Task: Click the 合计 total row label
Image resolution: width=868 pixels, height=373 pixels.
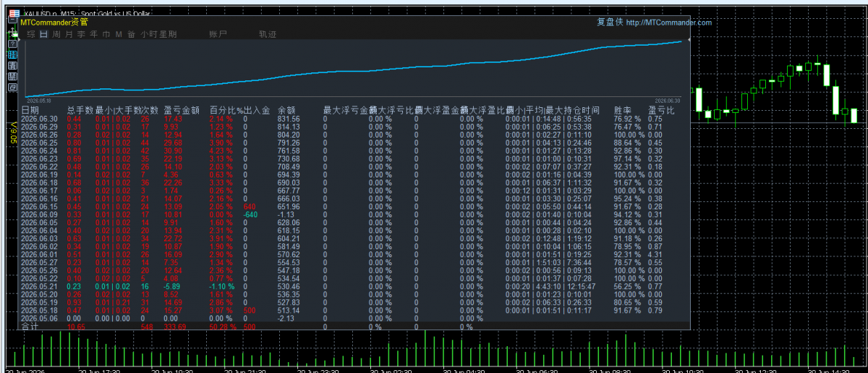Action: point(30,327)
